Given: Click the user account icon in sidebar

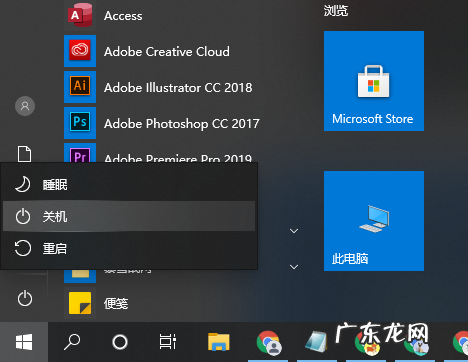Looking at the screenshot, I should coord(25,106).
